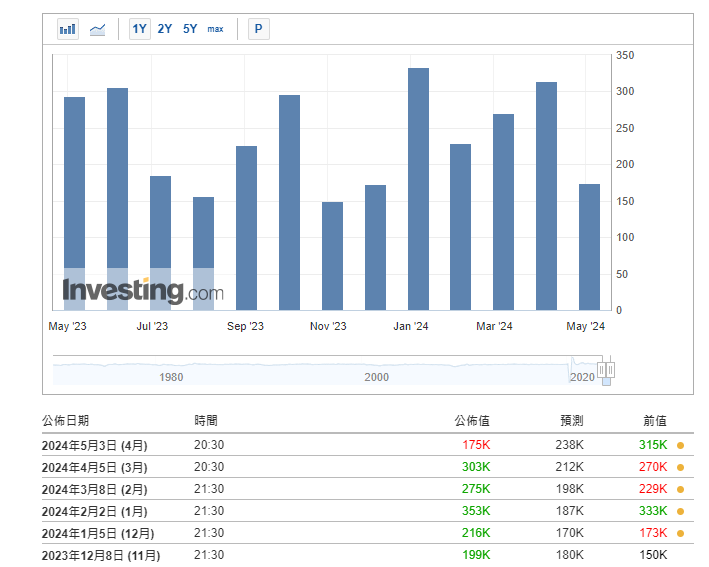Switch to line chart view
This screenshot has height=567, width=709.
click(97, 29)
